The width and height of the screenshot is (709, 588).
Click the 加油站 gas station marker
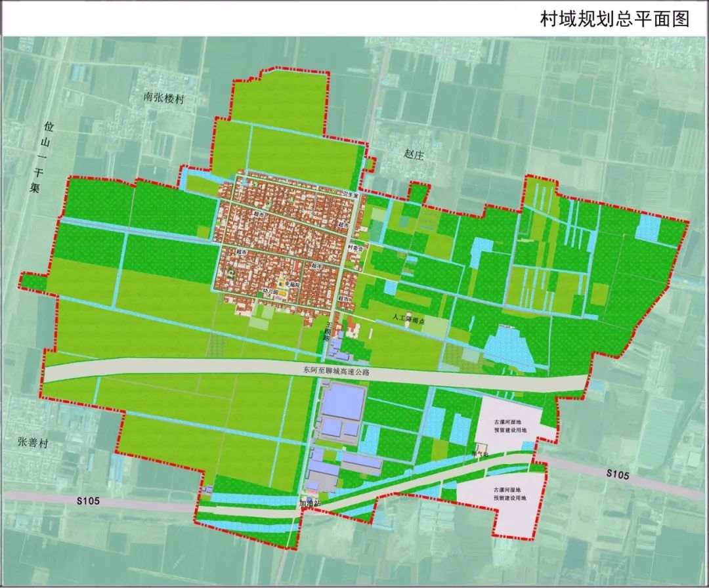[x=309, y=503]
